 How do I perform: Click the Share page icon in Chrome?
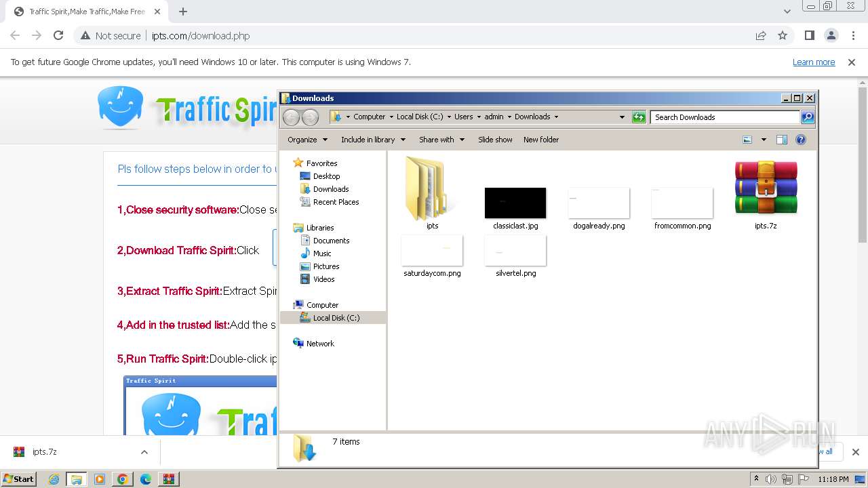coord(761,36)
